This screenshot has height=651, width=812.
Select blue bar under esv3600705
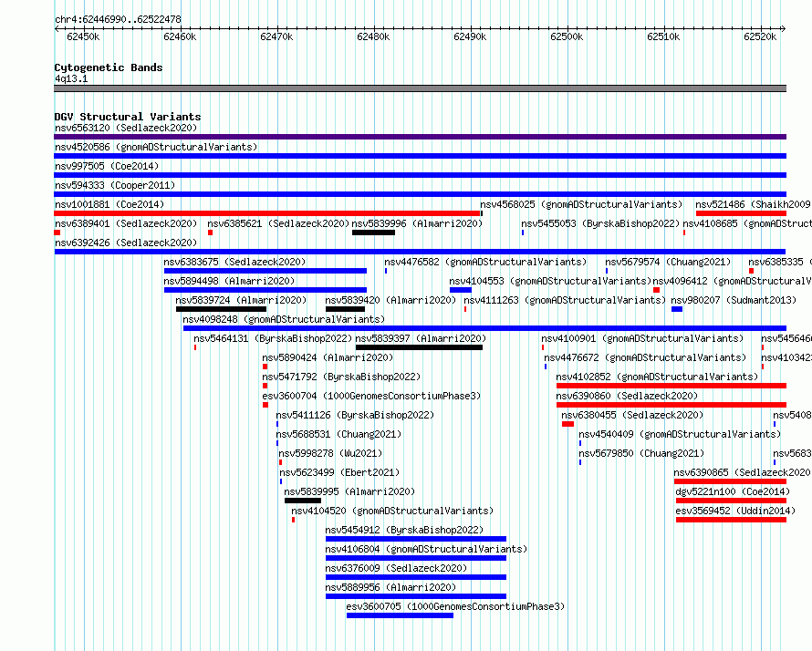[400, 615]
